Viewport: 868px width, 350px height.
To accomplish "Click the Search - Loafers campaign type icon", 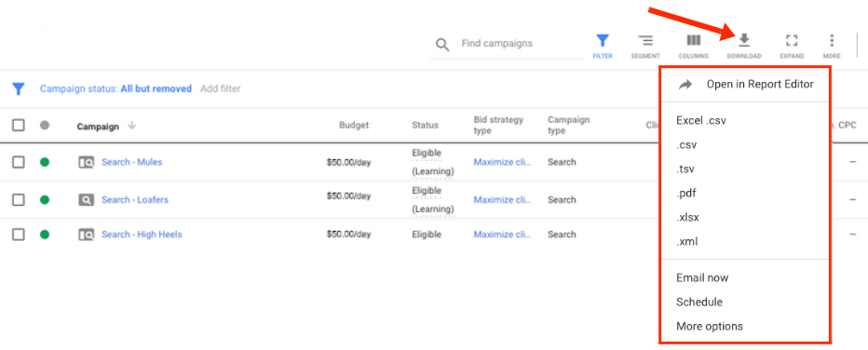I will (x=86, y=199).
